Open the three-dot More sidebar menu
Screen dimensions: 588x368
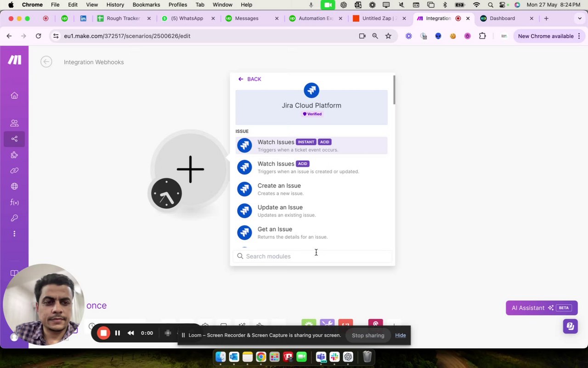click(14, 234)
